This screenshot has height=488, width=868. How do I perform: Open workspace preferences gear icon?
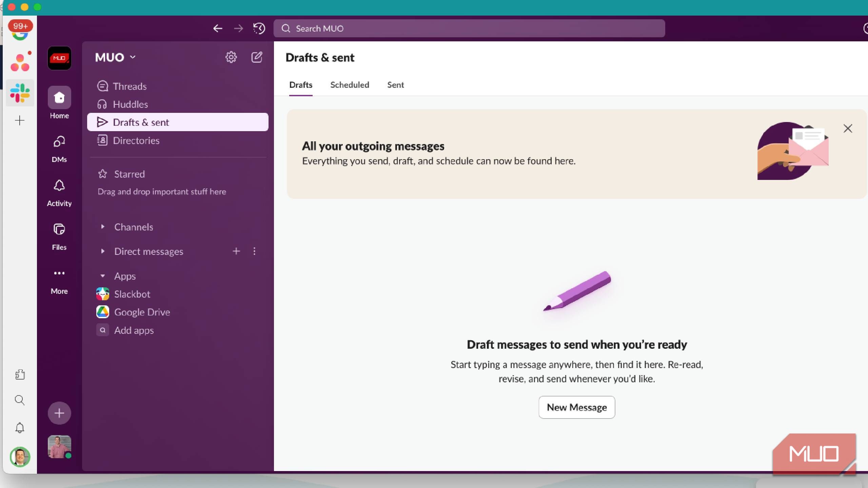coord(231,57)
